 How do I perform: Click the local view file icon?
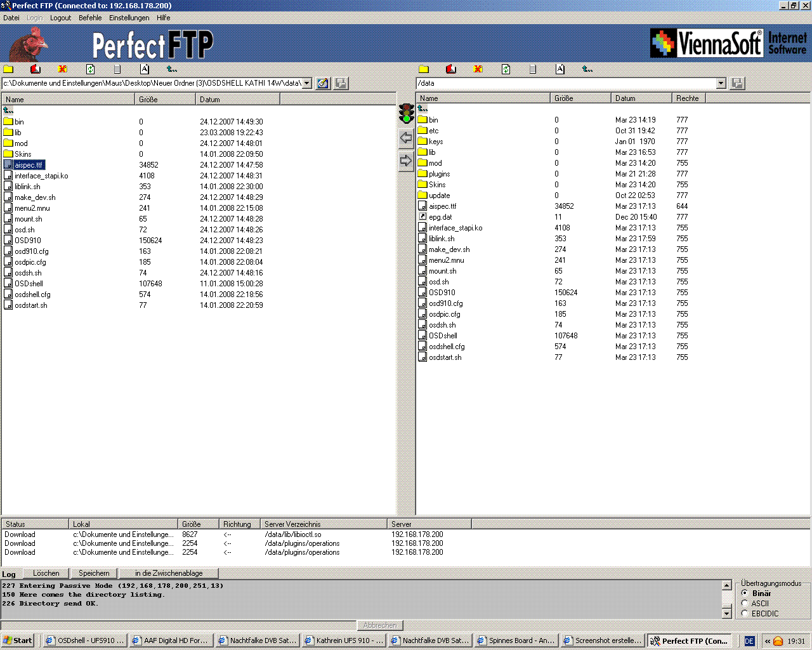click(x=117, y=69)
